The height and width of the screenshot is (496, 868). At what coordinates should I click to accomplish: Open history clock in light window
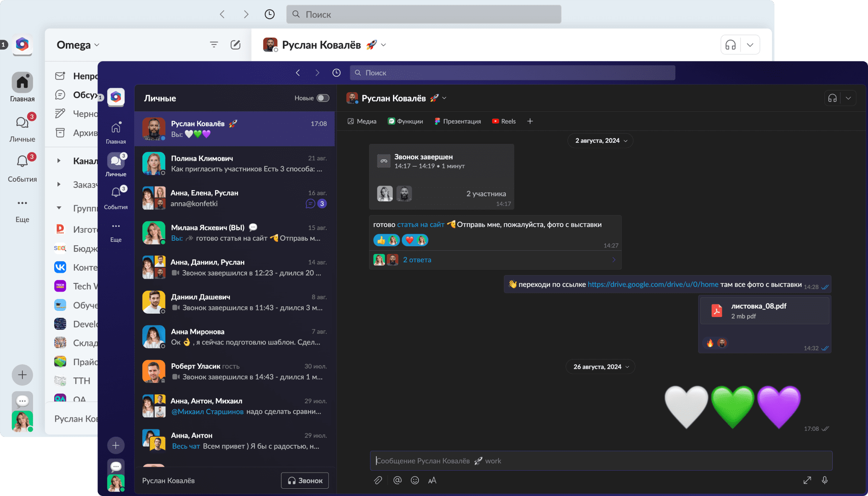coord(270,14)
